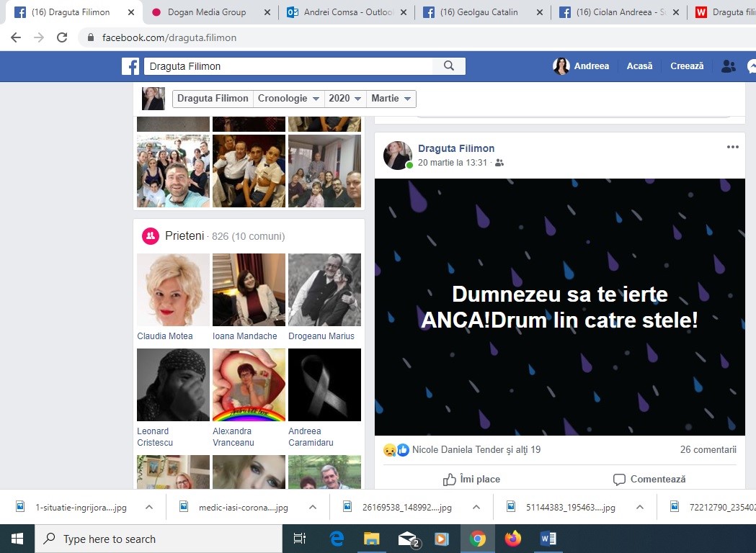Click the Facebook logo icon
Image resolution: width=756 pixels, height=553 pixels.
coord(130,66)
